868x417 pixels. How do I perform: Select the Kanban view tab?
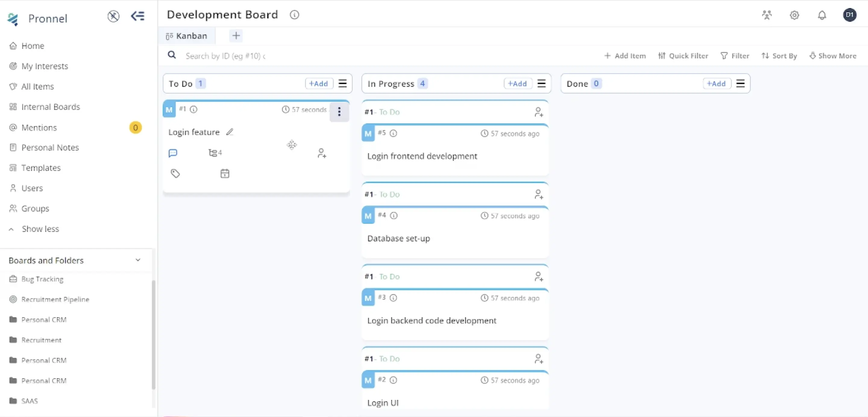186,36
